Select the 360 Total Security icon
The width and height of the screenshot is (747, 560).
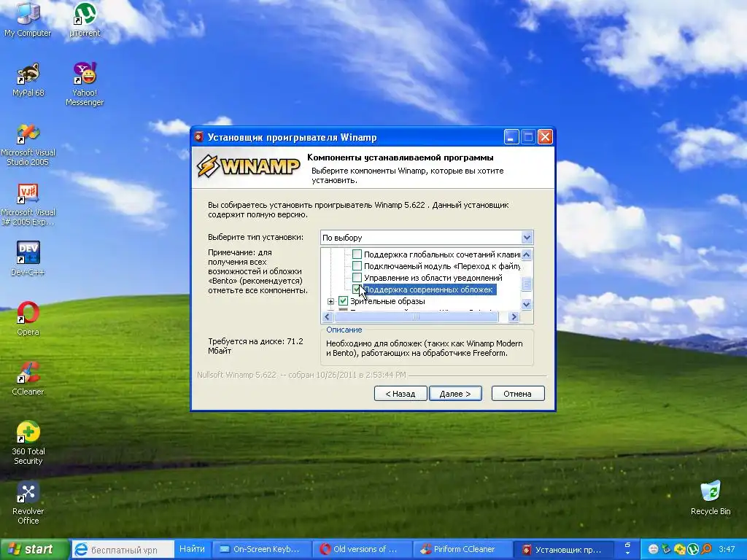tap(28, 443)
